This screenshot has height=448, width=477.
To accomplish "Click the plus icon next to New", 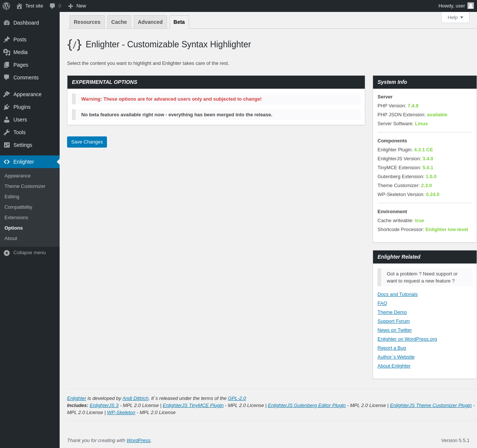I will (x=70, y=6).
